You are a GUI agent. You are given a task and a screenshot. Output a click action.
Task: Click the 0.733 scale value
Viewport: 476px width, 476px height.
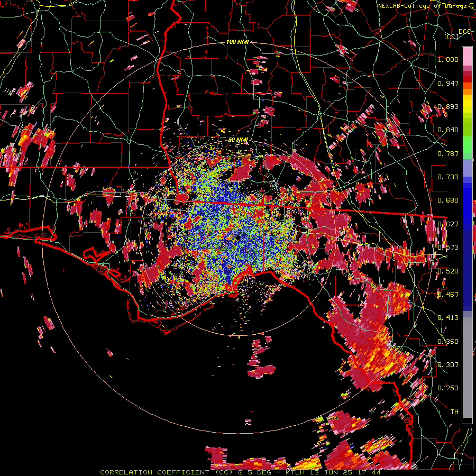pyautogui.click(x=448, y=177)
